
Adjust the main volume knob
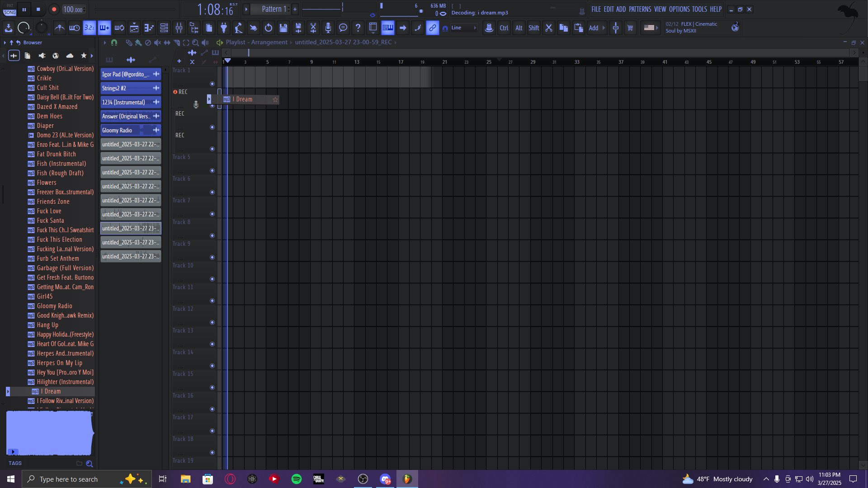[x=24, y=28]
